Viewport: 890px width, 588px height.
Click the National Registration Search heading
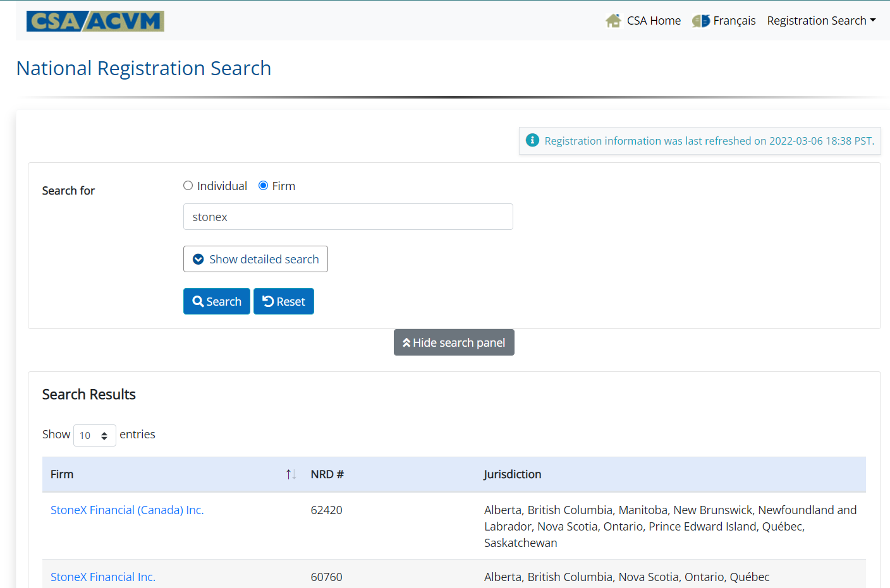point(143,68)
